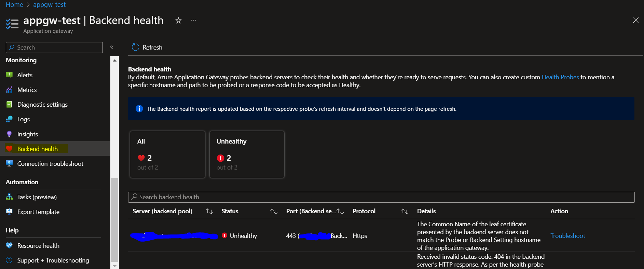
Task: Sort by Protocol column arrows
Action: [x=405, y=211]
